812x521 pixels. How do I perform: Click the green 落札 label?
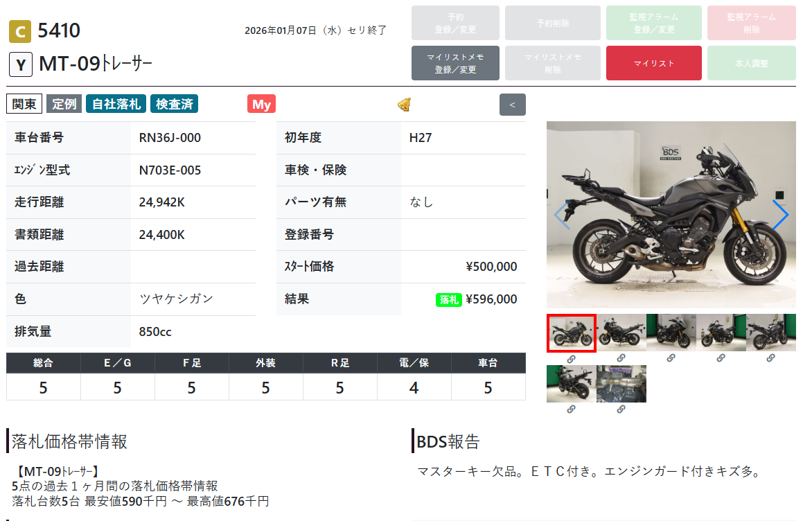pyautogui.click(x=448, y=300)
